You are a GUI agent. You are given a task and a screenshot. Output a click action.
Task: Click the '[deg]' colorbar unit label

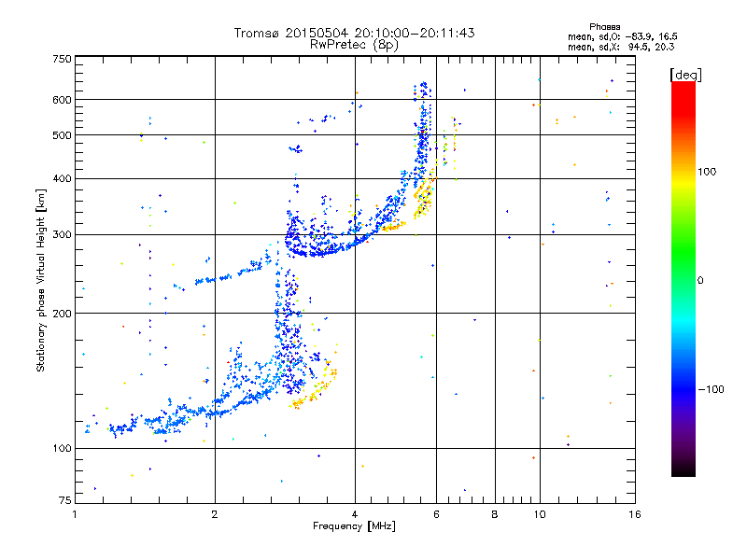tap(685, 75)
